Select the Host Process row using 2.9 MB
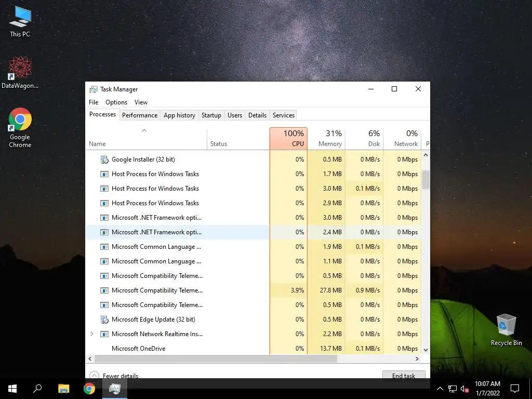Image resolution: width=532 pixels, height=399 pixels. coord(254,203)
